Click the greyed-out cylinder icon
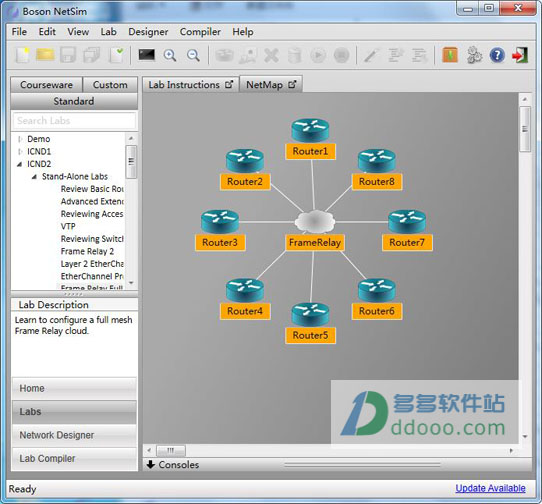 pyautogui.click(x=295, y=55)
